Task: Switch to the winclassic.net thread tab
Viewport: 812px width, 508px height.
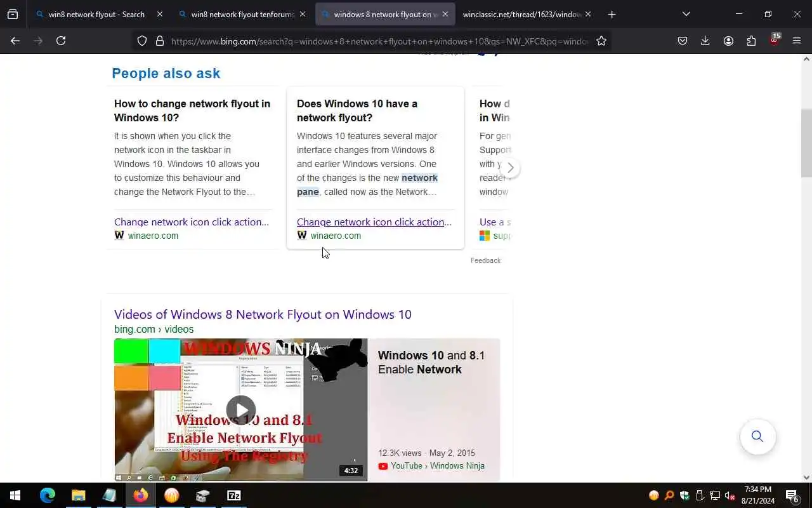Action: (522, 14)
